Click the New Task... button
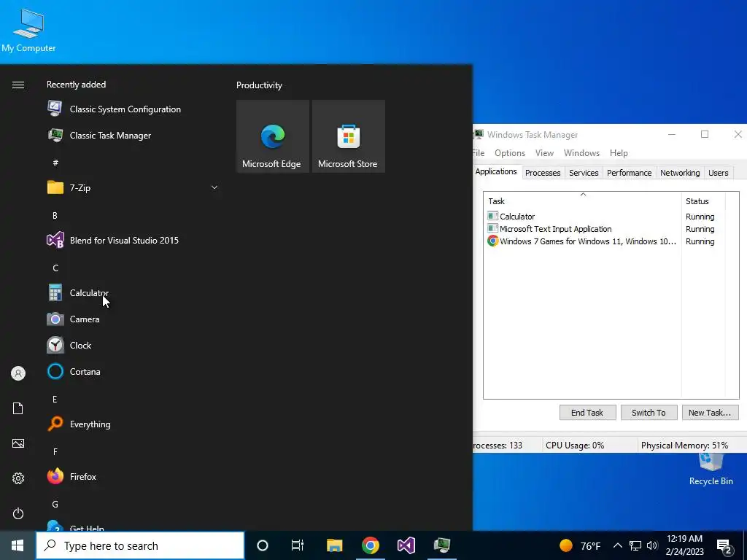Viewport: 747px width, 560px height. click(x=710, y=413)
